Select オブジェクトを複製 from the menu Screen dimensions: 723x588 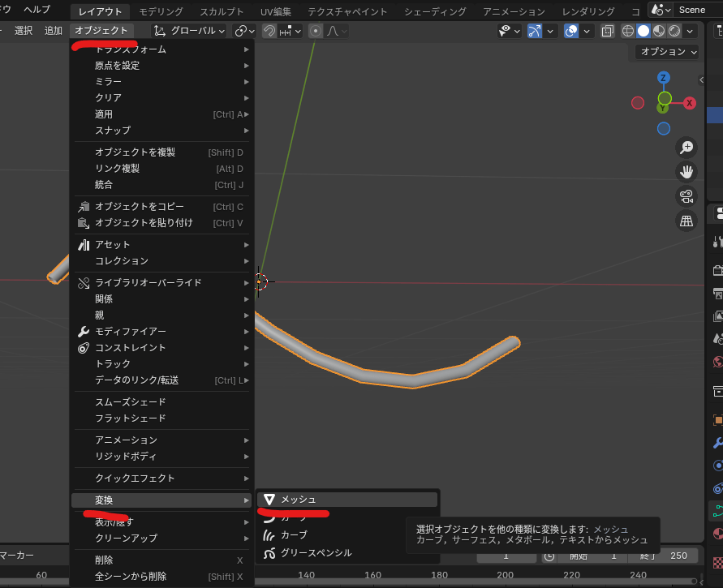[x=135, y=152]
